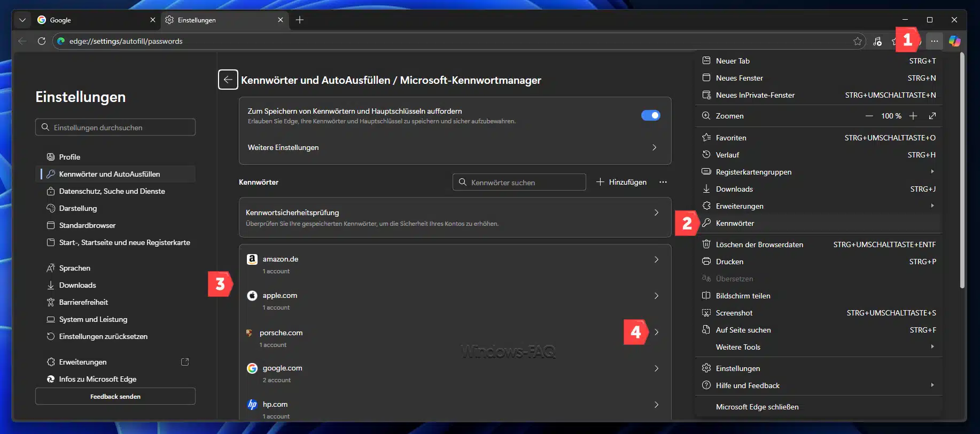Viewport: 980px width, 434px height.
Task: Click the favorites star in address bar
Action: point(858,41)
